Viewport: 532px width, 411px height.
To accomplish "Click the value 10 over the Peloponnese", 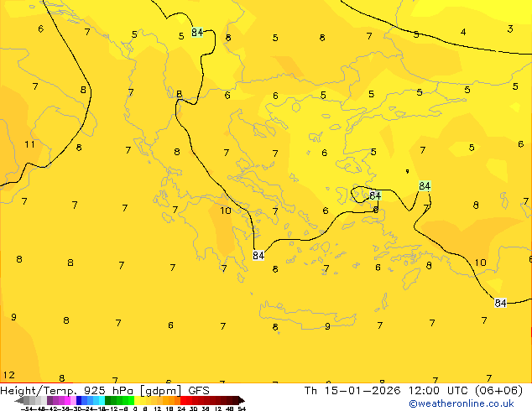I will (226, 211).
